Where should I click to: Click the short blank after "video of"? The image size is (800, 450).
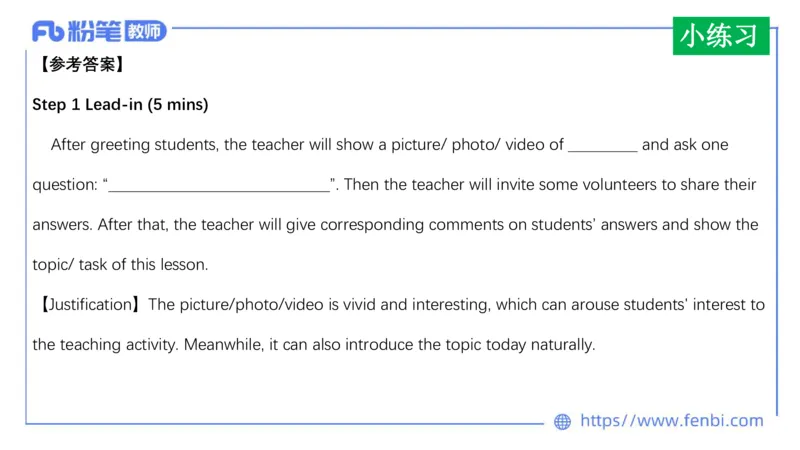(603, 145)
